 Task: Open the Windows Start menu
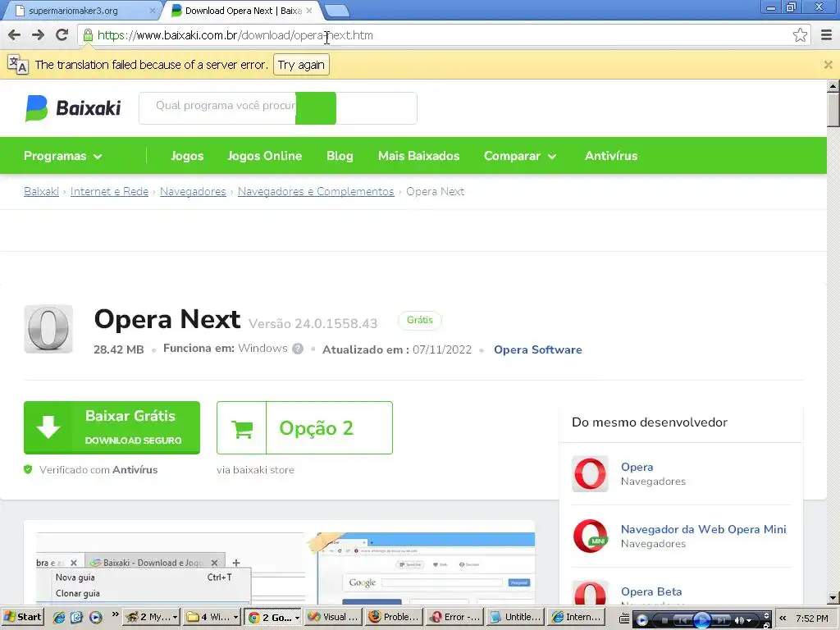tap(22, 617)
